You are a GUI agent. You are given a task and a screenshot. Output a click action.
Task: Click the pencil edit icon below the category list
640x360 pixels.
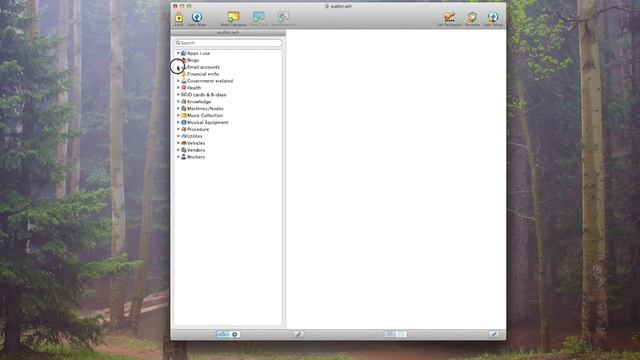coord(298,334)
